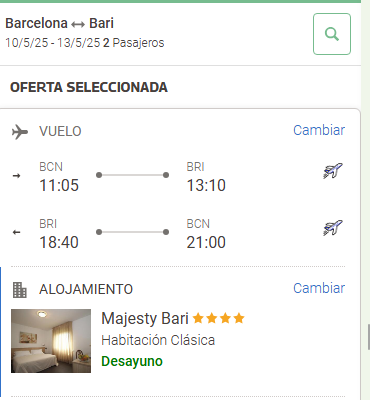Click the right arrow of outbound flight
The width and height of the screenshot is (370, 400).
pyautogui.click(x=16, y=176)
